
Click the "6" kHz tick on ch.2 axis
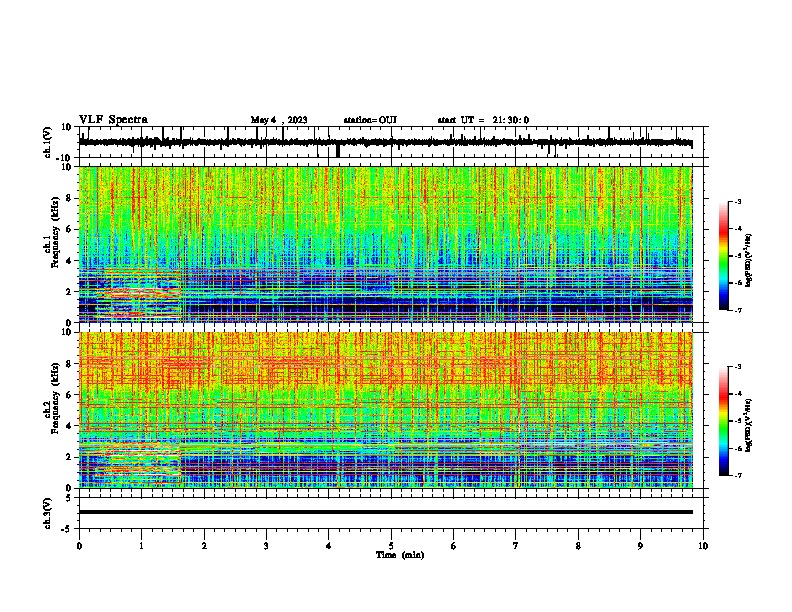(69, 394)
